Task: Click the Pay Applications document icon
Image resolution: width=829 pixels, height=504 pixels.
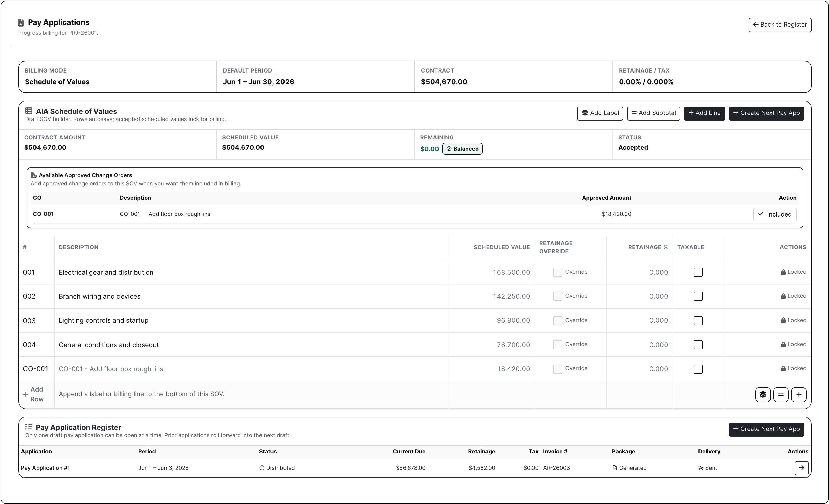Action: pyautogui.click(x=21, y=22)
